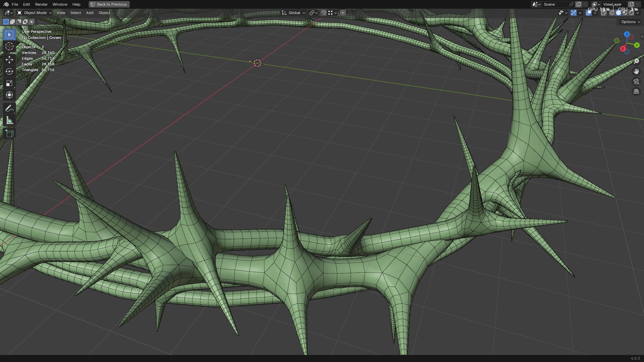This screenshot has height=362, width=644.
Task: Choose the new selection mode icon
Action: [x=6, y=22]
